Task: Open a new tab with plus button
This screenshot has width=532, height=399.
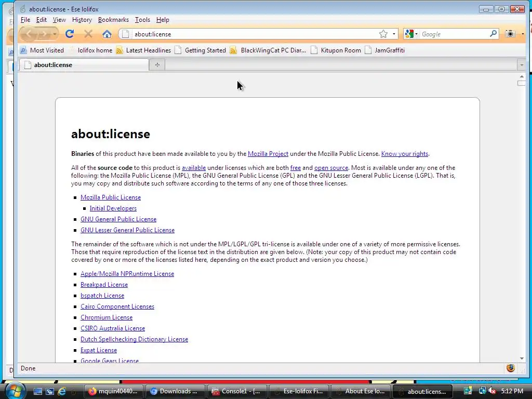Action: (157, 65)
